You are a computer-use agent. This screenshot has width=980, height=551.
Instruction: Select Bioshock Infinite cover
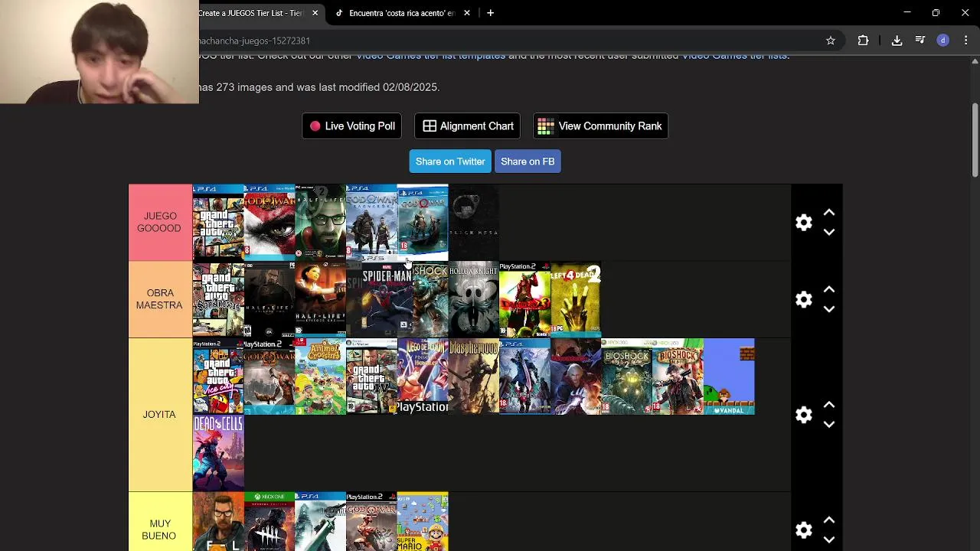coord(678,377)
